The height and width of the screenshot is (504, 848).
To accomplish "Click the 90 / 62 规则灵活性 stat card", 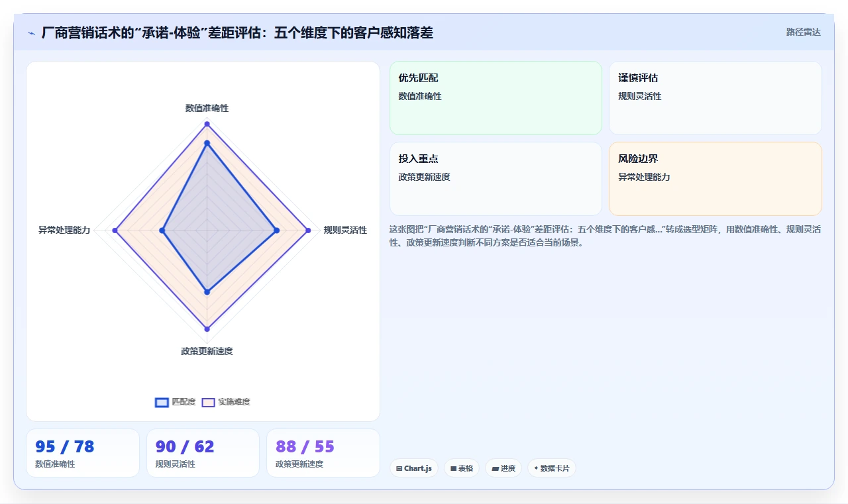I will tap(203, 453).
